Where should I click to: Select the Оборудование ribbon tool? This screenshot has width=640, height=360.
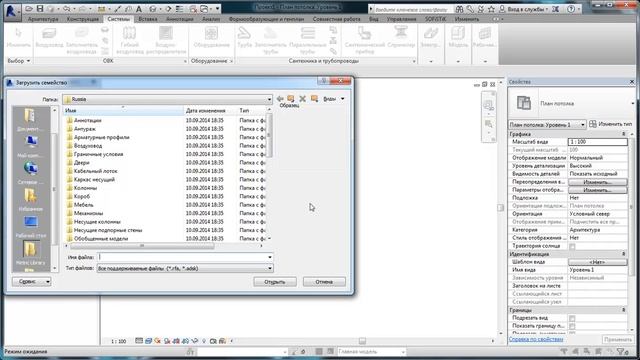pos(211,39)
